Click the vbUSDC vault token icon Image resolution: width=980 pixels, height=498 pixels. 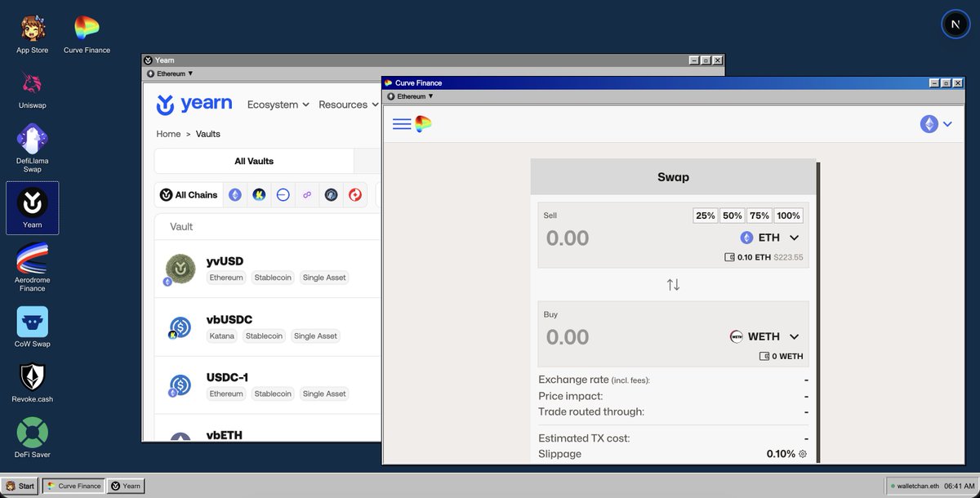[x=180, y=327]
